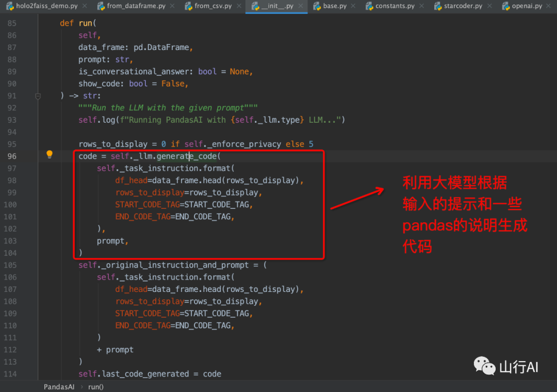Click 'show_code' parameter name
The image size is (557, 392).
click(99, 84)
